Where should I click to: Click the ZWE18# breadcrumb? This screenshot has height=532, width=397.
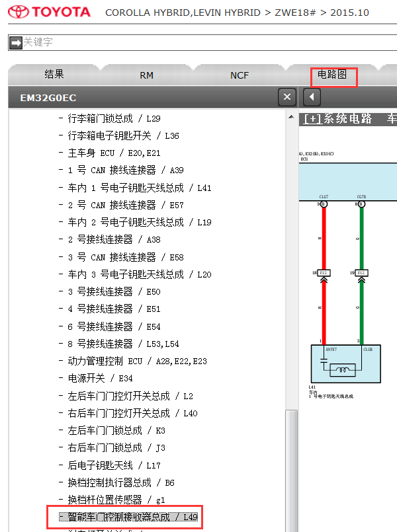(x=295, y=13)
